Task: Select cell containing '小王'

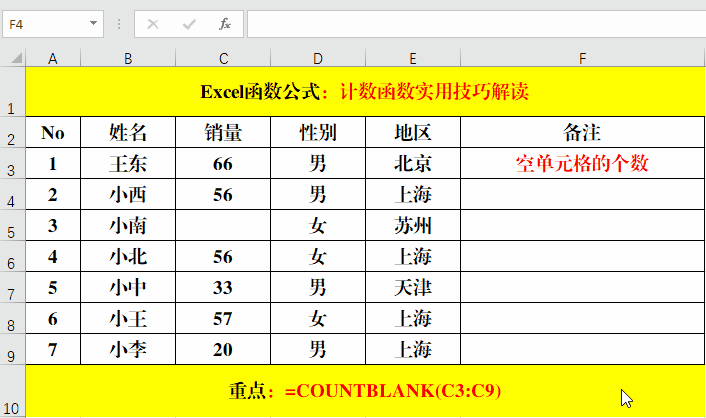Action: (128, 318)
